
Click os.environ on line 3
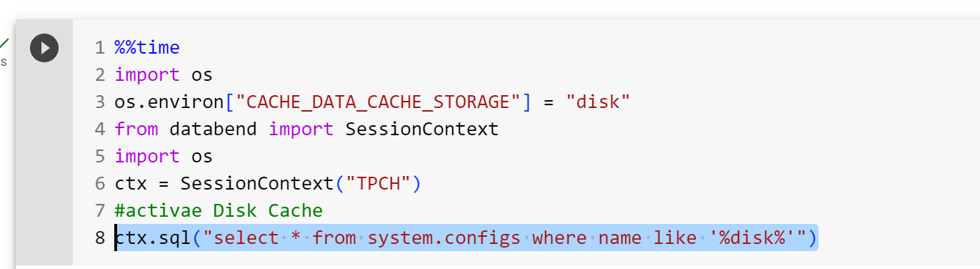click(x=169, y=102)
